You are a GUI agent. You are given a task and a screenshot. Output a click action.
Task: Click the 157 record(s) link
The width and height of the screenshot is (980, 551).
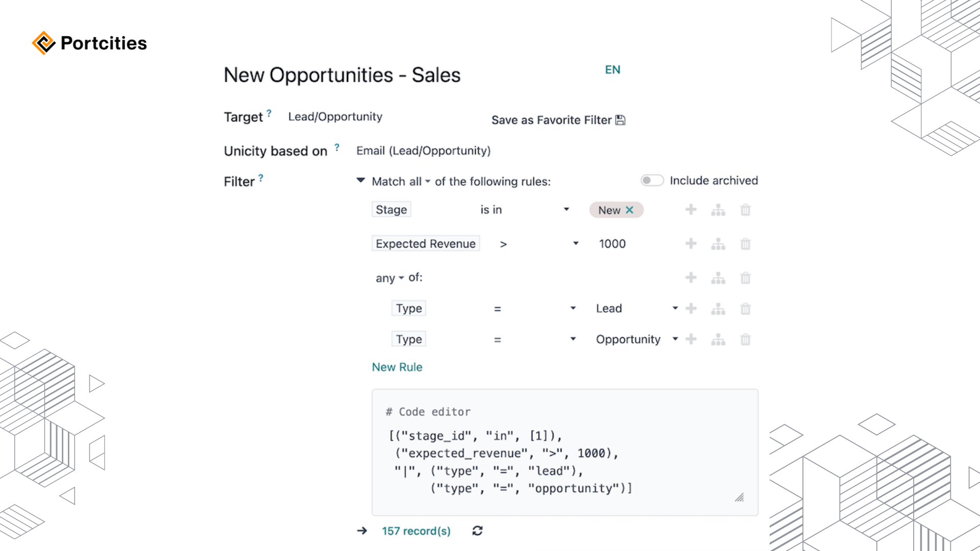415,531
